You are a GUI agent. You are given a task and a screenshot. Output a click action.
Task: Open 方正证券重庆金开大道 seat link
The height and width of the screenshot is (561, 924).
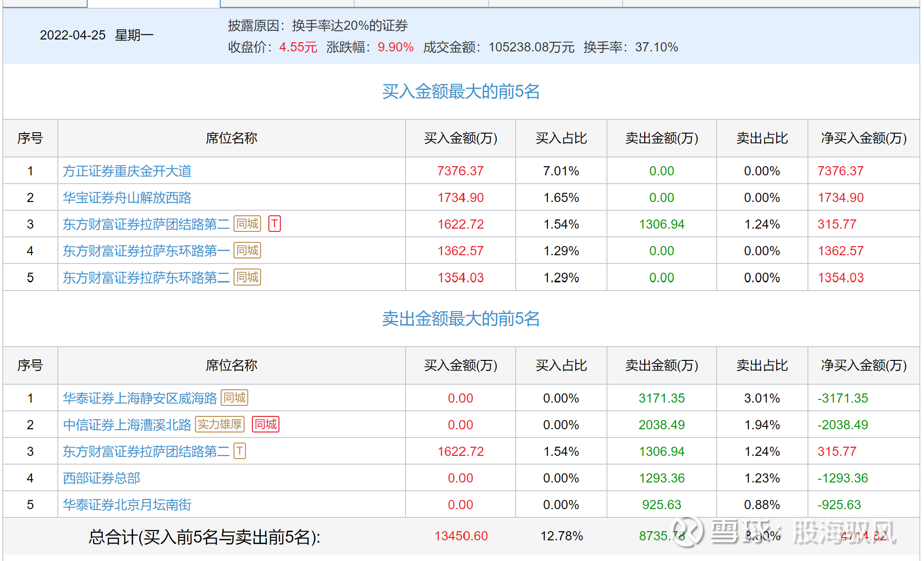click(x=127, y=171)
